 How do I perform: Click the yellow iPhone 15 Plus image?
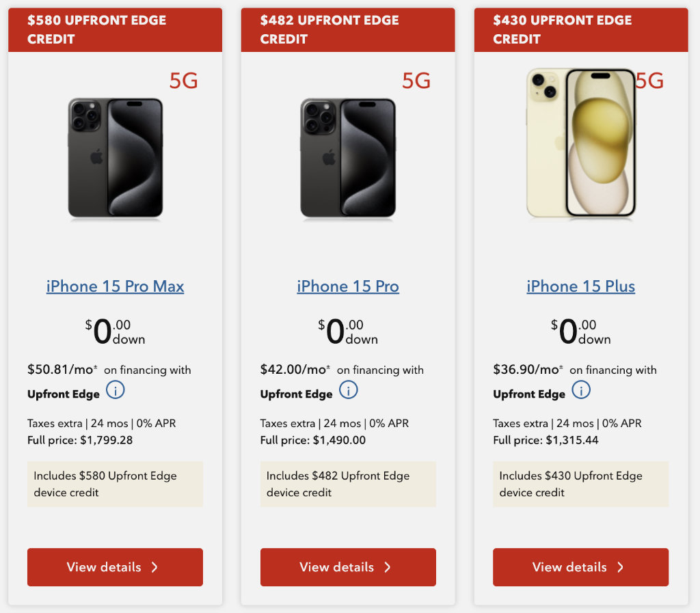click(581, 144)
